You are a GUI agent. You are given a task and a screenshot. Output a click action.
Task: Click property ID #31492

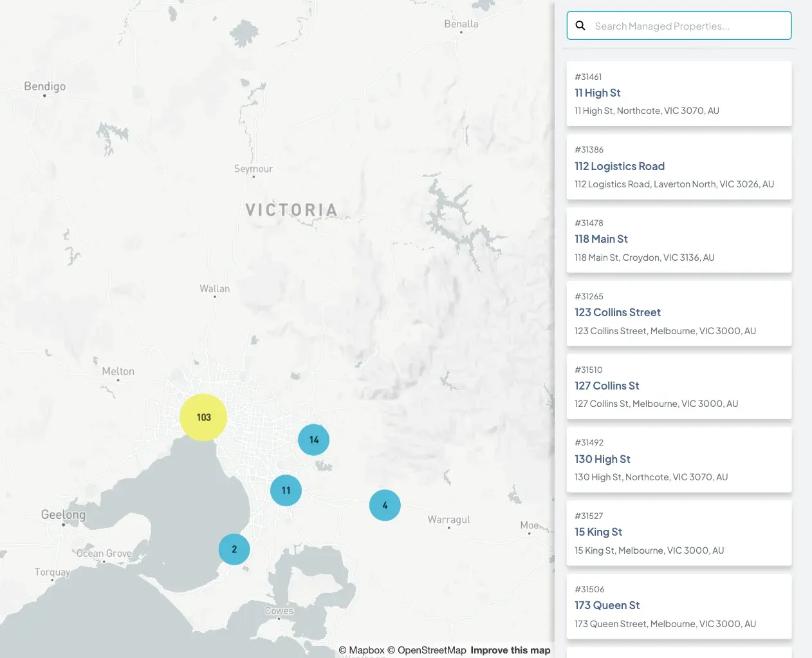[589, 442]
